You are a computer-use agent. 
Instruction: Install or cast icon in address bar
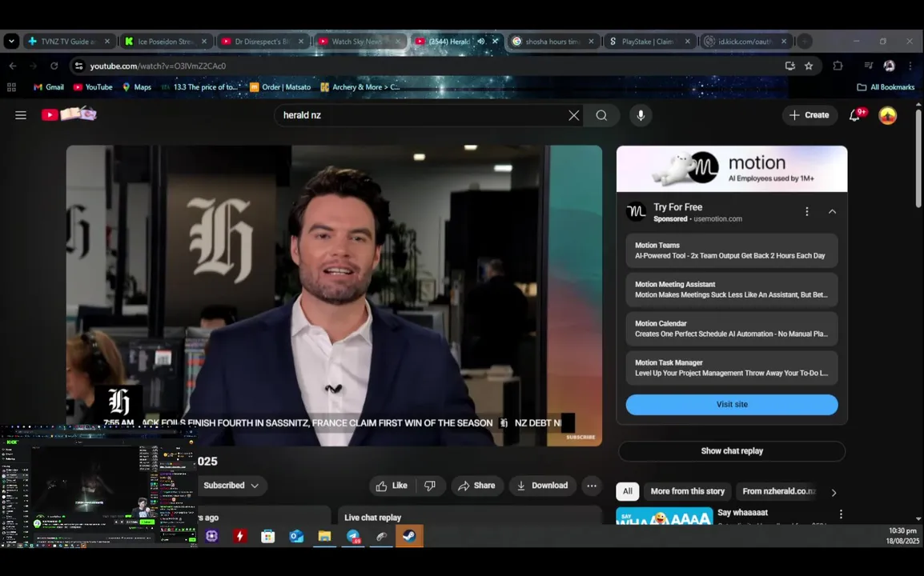(x=789, y=66)
